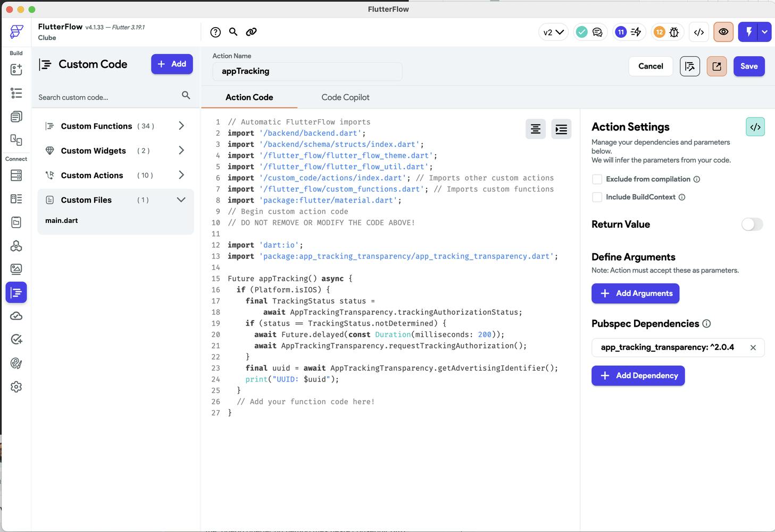Open Settings gear in left sidebar
Viewport: 775px width, 532px height.
16,387
